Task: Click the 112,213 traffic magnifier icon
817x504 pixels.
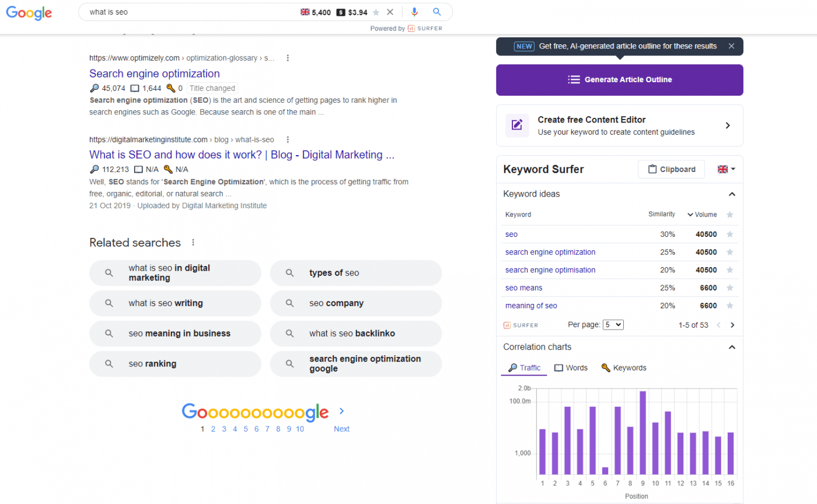Action: click(95, 170)
